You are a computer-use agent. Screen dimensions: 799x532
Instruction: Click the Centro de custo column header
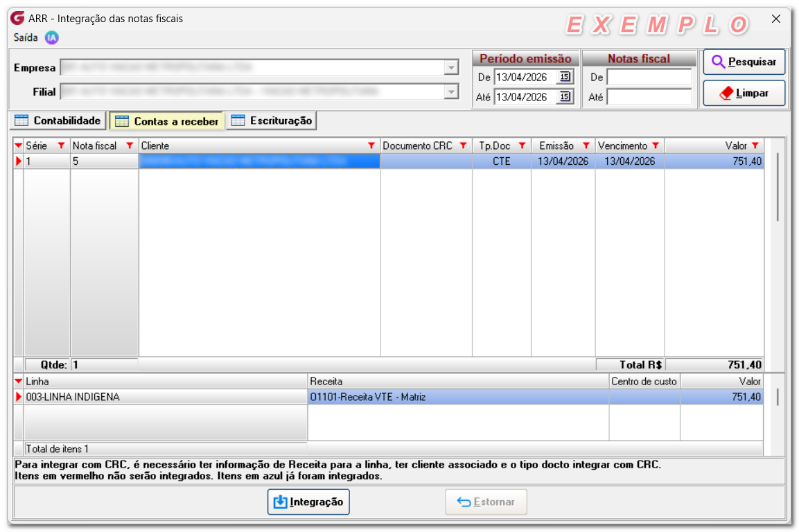coord(644,381)
